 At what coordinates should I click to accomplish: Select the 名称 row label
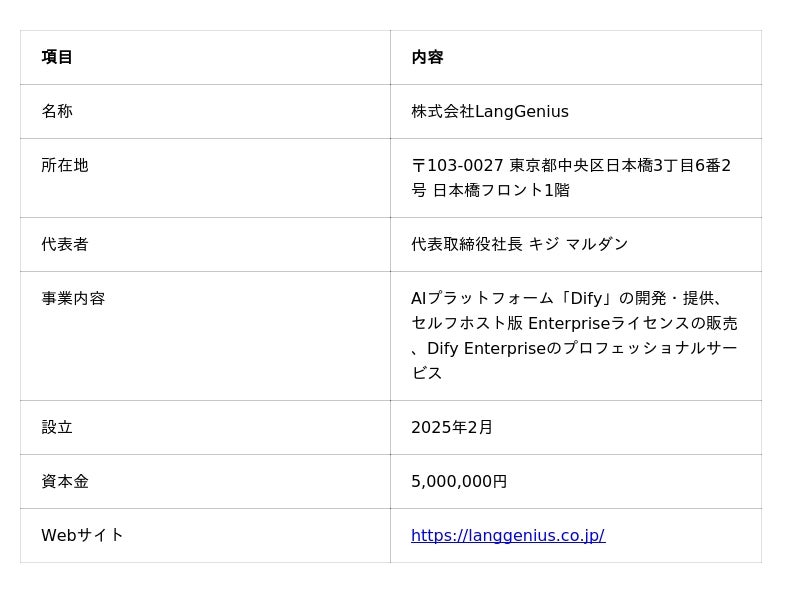click(x=57, y=111)
